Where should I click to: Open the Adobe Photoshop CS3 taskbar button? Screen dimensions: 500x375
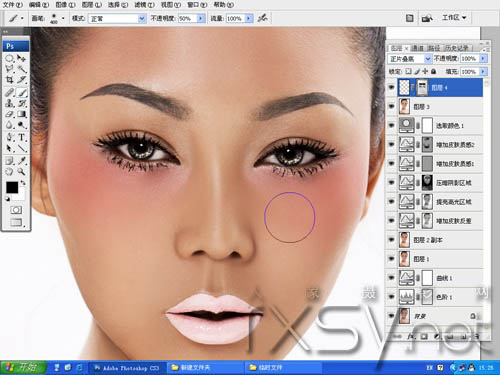point(127,368)
